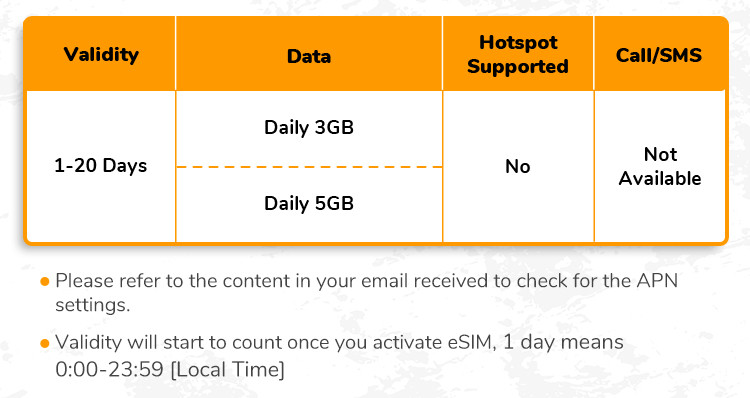The height and width of the screenshot is (398, 750).
Task: Click the Data column header
Action: (x=309, y=56)
